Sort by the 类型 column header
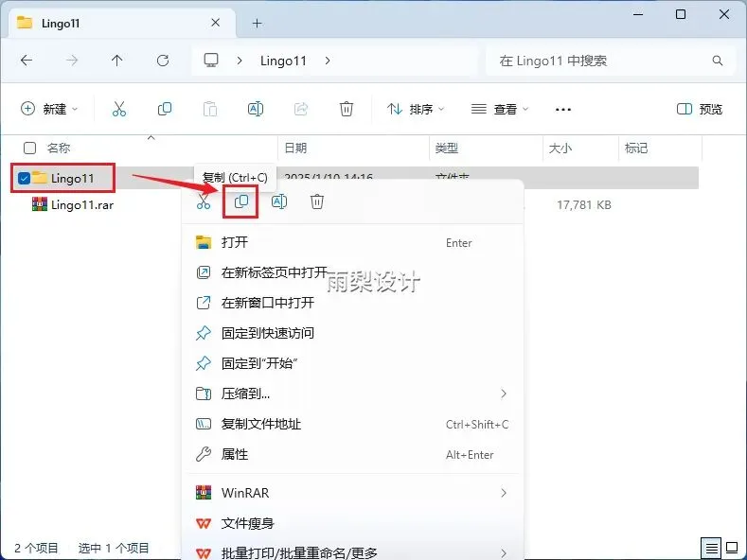Screen dimensions: 747x560 (x=446, y=149)
